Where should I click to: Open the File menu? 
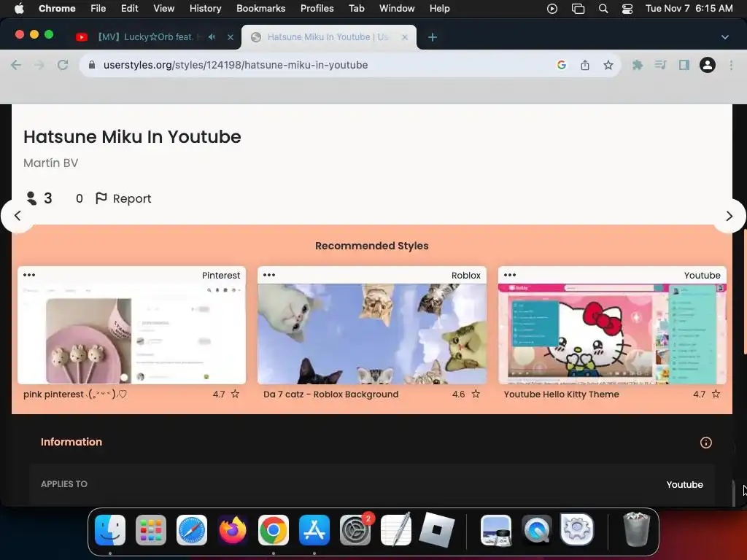pyautogui.click(x=98, y=9)
